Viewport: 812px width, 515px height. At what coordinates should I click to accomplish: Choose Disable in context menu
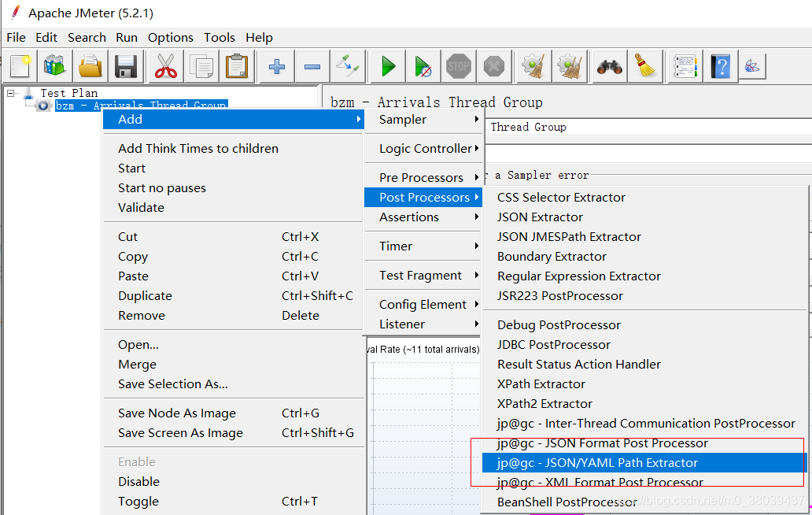[233, 481]
